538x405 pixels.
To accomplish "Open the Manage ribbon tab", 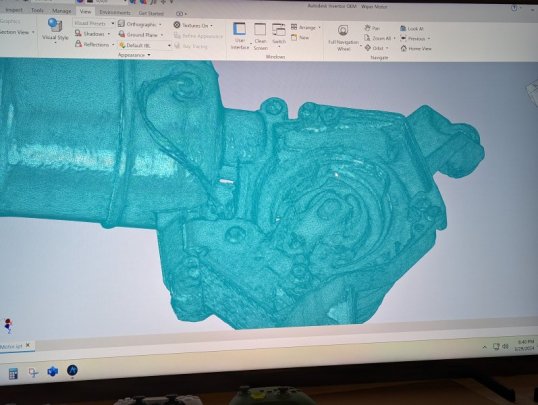I will 62,11.
